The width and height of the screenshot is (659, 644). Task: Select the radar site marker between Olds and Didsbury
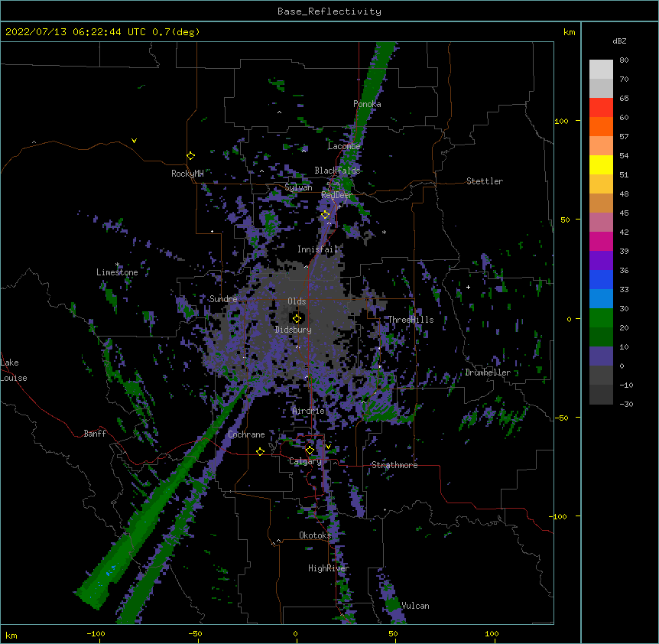pyautogui.click(x=297, y=318)
